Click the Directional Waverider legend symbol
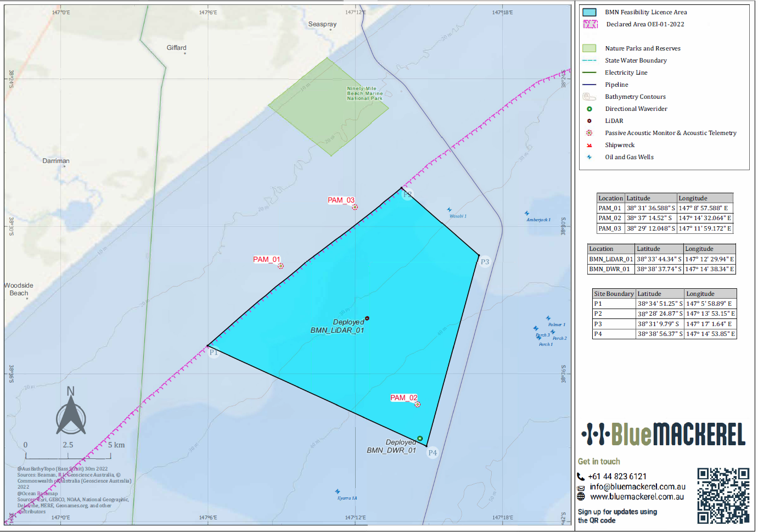Image resolution: width=758 pixels, height=532 pixels. 589,109
